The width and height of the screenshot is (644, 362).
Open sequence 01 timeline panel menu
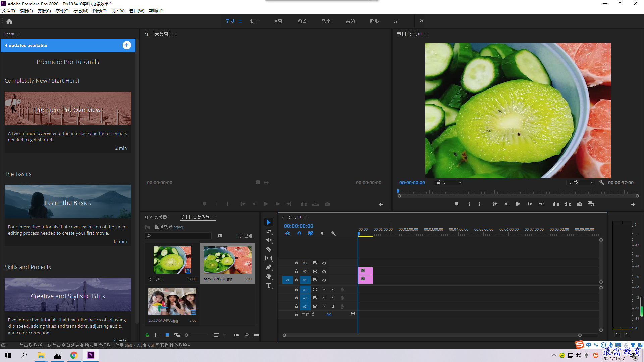coord(307,217)
